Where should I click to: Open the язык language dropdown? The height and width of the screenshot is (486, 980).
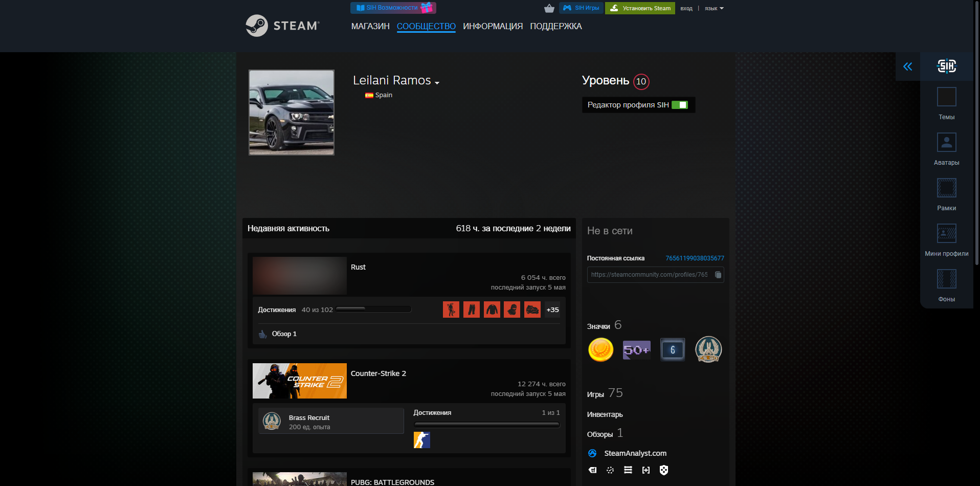(x=714, y=8)
